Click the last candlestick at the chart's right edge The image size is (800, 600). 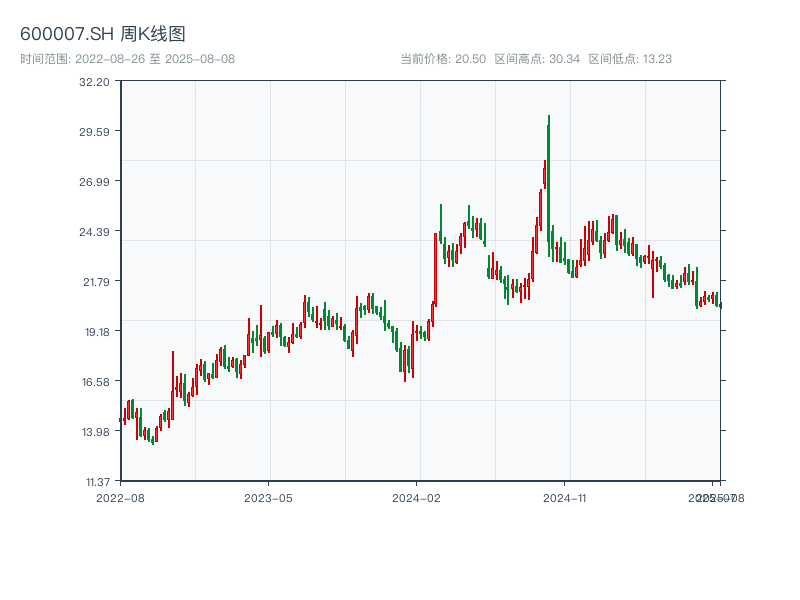(720, 305)
